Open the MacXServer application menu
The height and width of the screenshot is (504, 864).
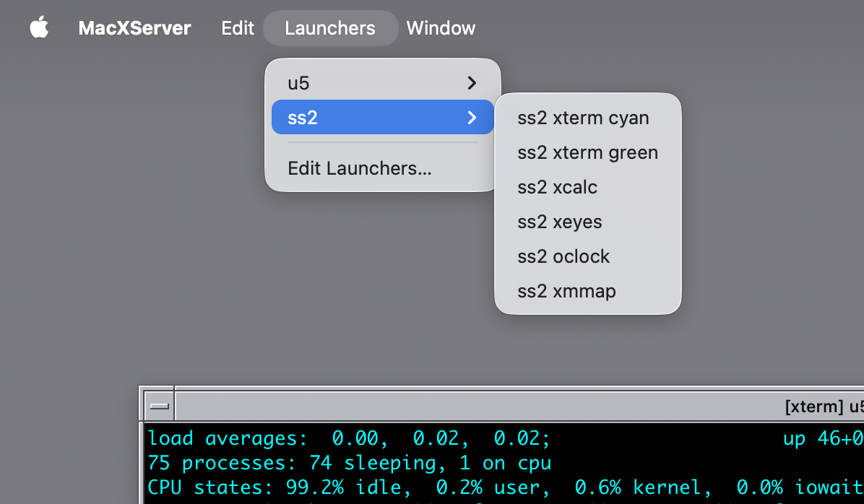coord(134,28)
